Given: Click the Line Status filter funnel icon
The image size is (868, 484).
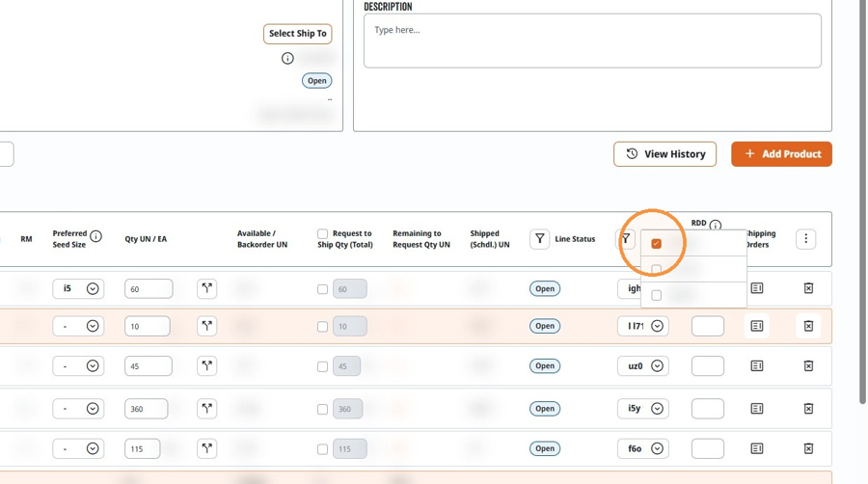Looking at the screenshot, I should (x=539, y=239).
